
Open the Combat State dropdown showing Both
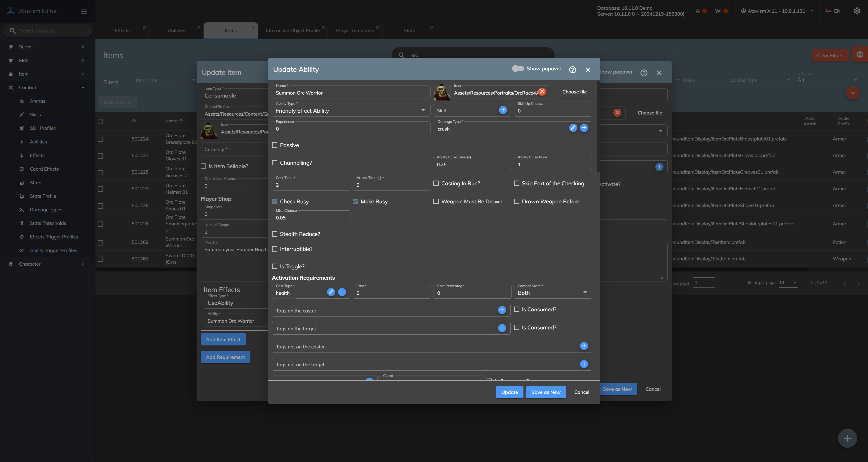point(552,293)
